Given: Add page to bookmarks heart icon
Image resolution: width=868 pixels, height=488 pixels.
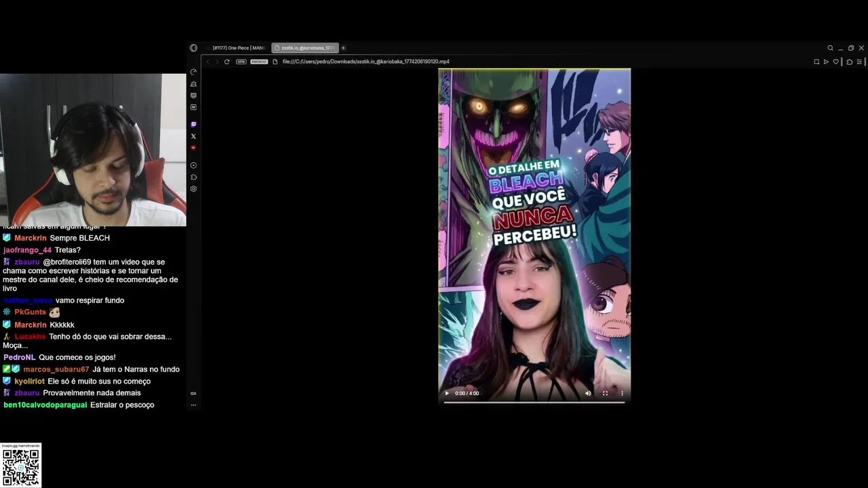Looking at the screenshot, I should coord(836,62).
